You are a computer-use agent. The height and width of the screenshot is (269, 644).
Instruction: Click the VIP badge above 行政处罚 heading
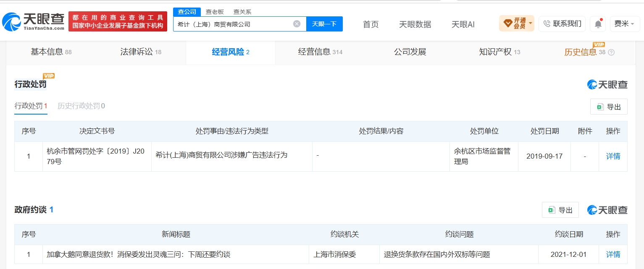point(49,76)
